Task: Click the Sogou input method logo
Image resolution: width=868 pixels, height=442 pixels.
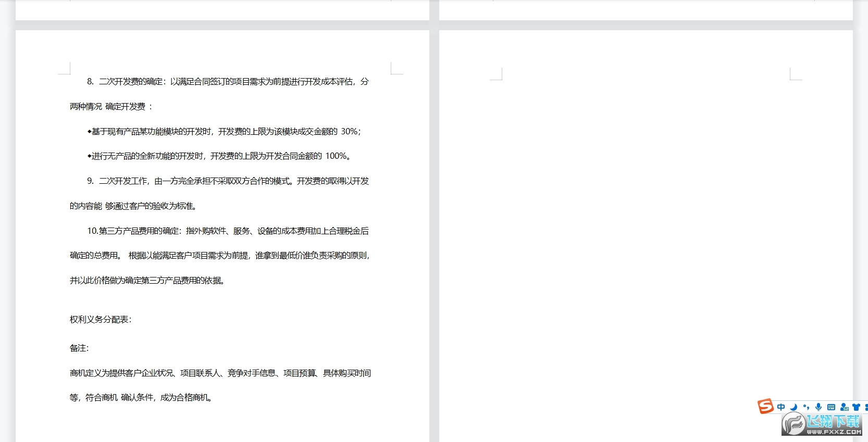Action: [765, 406]
